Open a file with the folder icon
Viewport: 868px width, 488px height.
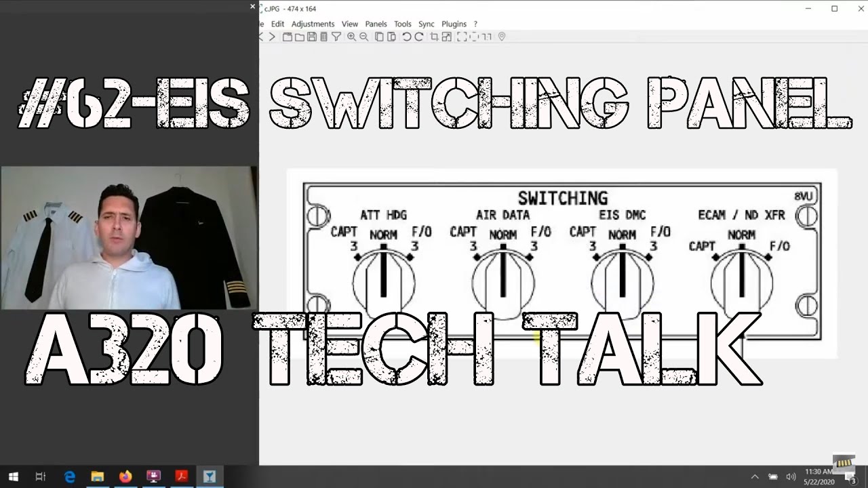[x=300, y=37]
